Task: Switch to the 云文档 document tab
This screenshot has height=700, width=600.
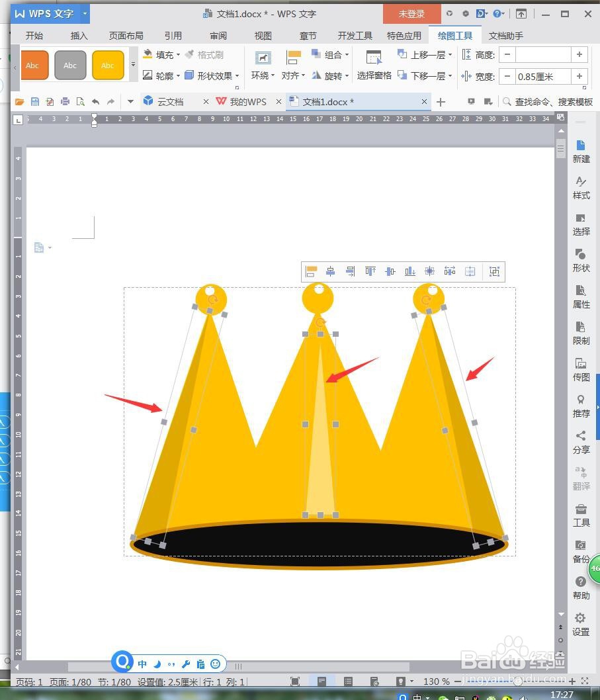Action: 169,102
